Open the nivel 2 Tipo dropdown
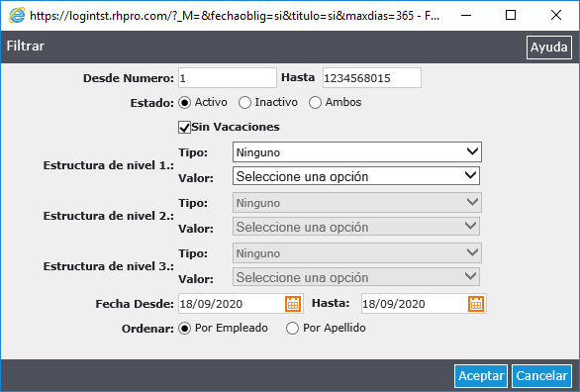This screenshot has width=580, height=392. [357, 202]
